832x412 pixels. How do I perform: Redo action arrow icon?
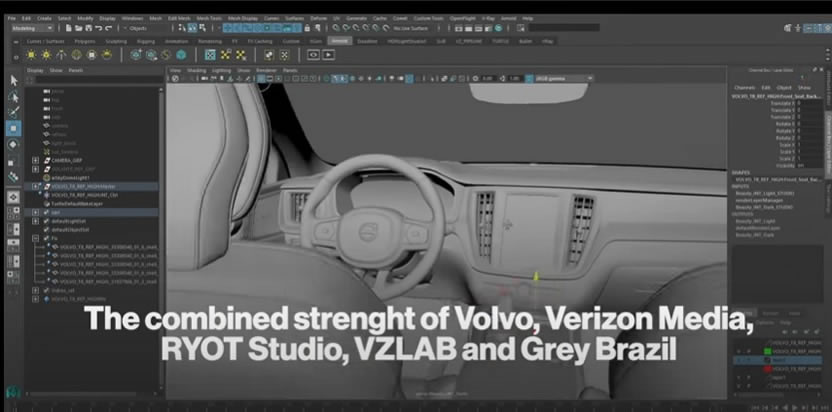point(108,28)
